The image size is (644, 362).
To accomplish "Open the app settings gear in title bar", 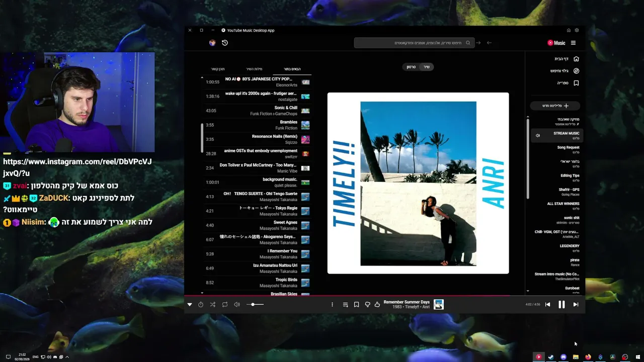I will (577, 30).
